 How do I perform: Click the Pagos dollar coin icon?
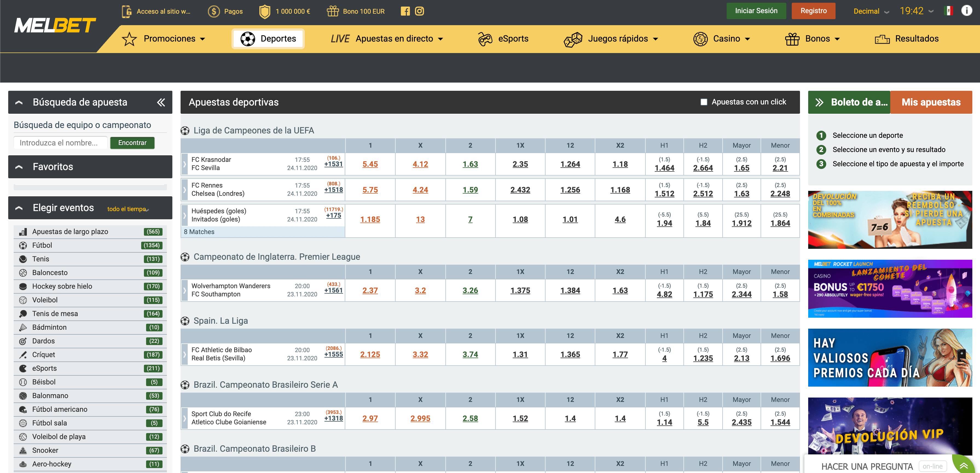point(214,11)
